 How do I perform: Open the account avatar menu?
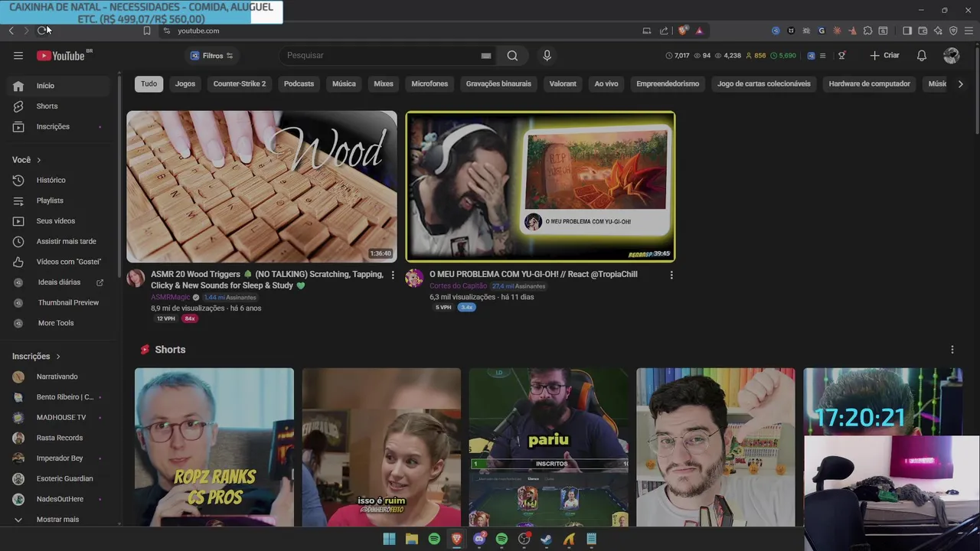tap(952, 55)
